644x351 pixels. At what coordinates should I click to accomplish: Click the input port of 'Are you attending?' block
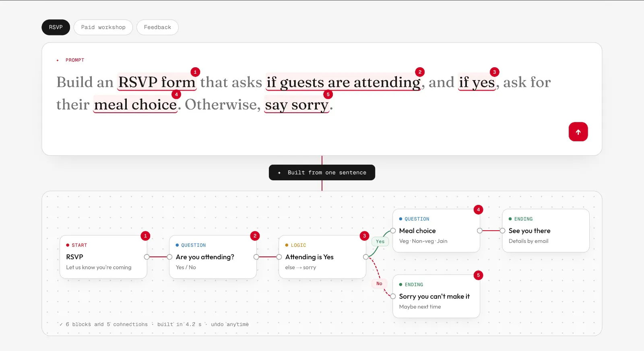(x=169, y=257)
